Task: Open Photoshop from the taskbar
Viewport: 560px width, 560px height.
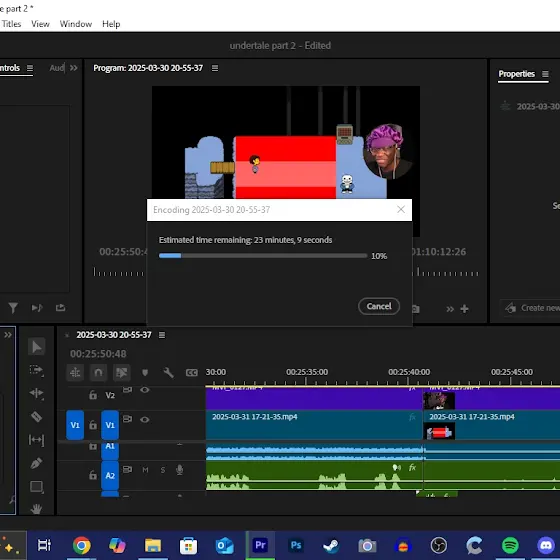Action: pos(296,545)
